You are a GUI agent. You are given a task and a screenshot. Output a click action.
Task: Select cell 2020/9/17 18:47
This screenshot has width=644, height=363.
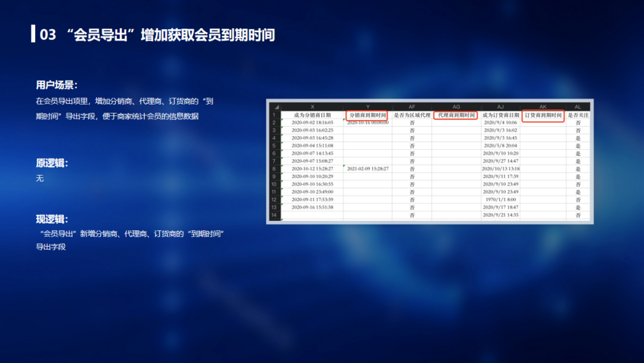(500, 208)
